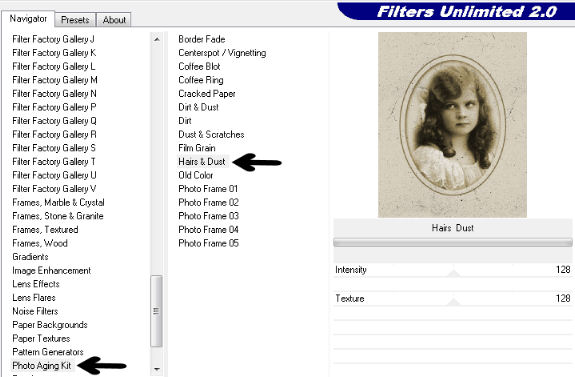Adjust the Texture slider
Screen dimensions: 575x377
(x=454, y=302)
